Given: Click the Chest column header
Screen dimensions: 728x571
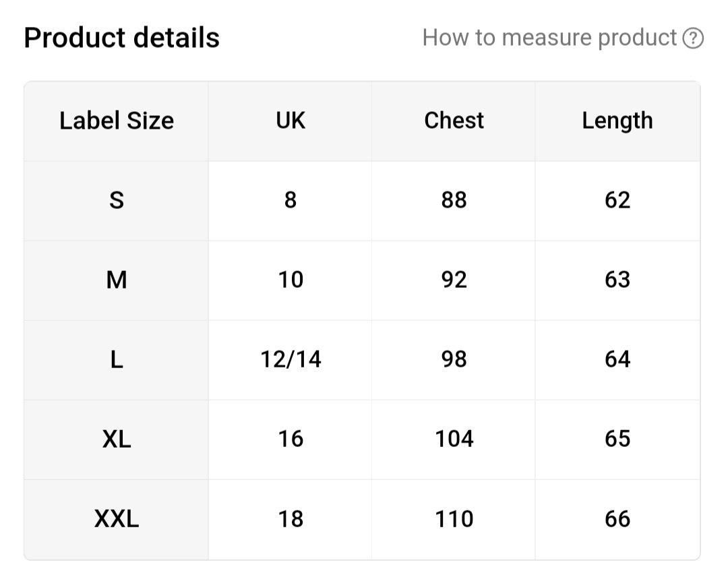Looking at the screenshot, I should point(454,121).
